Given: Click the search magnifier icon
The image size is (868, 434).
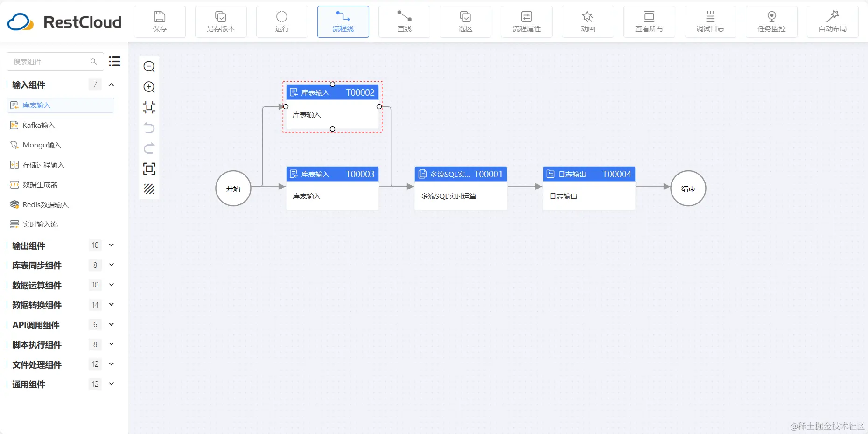Looking at the screenshot, I should point(93,62).
